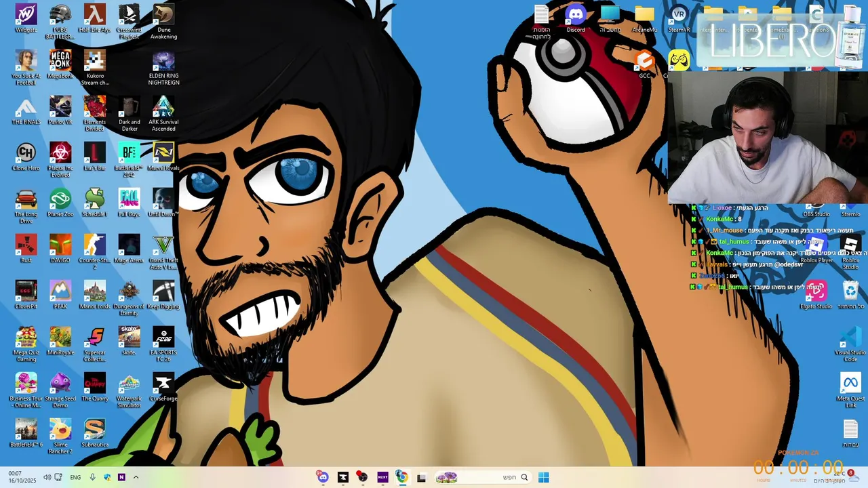
Task: Open The Quarry desktop shortcut
Action: tap(94, 387)
